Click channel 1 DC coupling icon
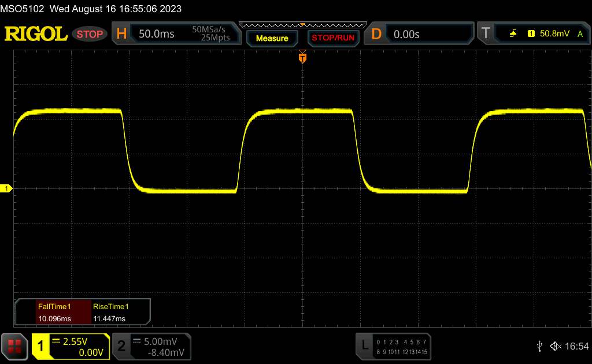 55,341
